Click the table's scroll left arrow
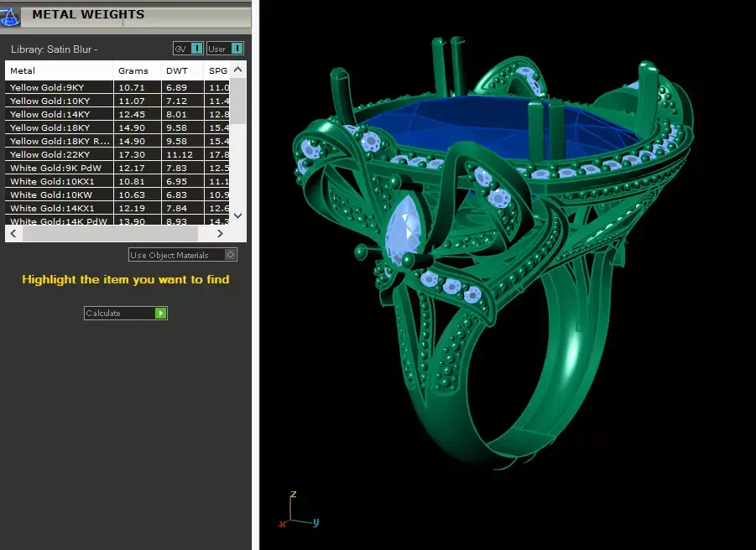Screen dimensions: 756x550 point(13,234)
